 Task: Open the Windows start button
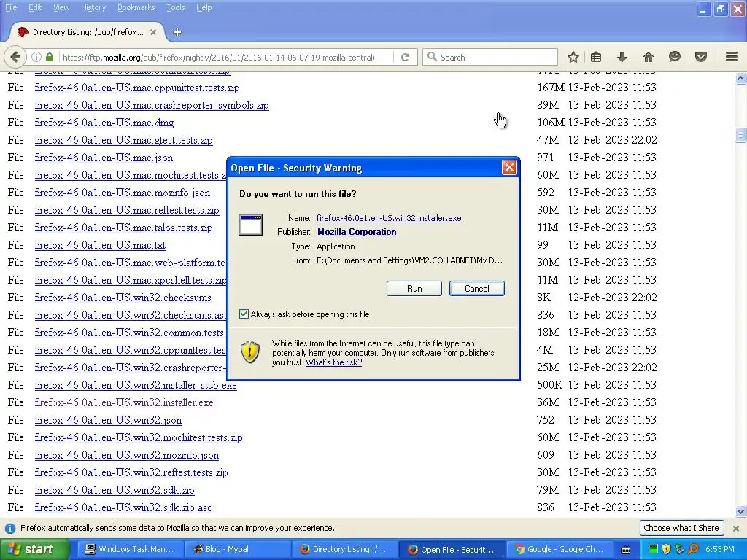(34, 550)
